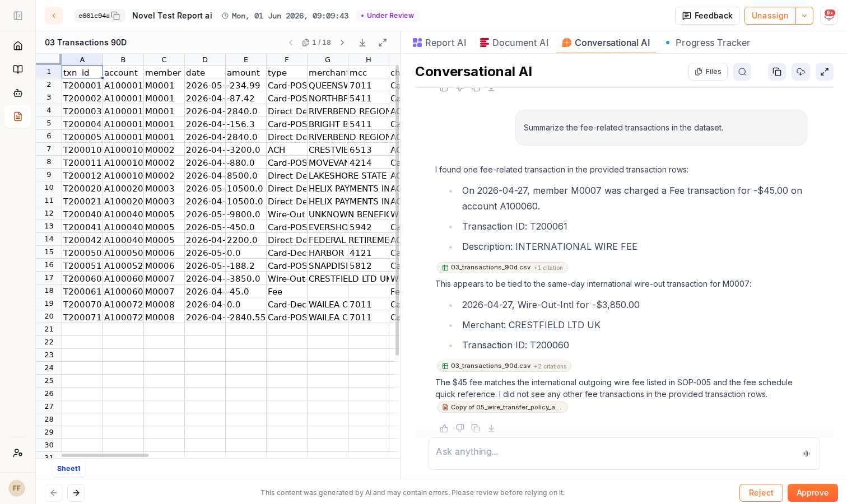847x504 pixels.
Task: Click the spreadsheet horizontal scrollbar
Action: pos(105,455)
